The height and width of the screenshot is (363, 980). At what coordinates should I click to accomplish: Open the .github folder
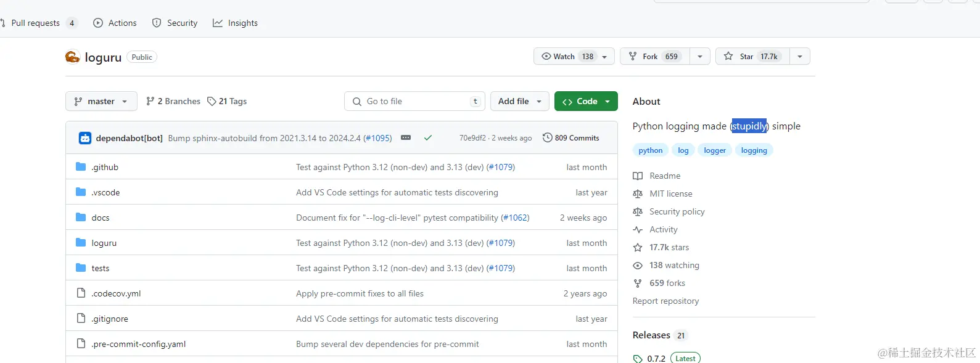point(105,167)
